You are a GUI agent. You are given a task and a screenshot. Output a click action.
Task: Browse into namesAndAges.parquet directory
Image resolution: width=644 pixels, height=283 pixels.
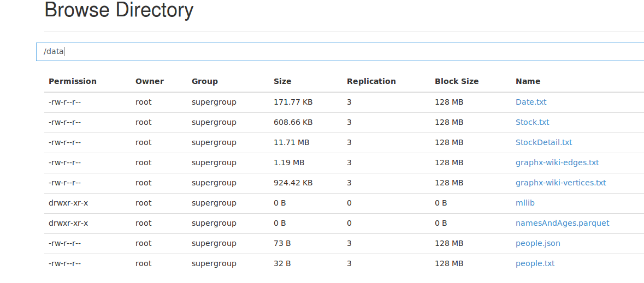(x=562, y=223)
